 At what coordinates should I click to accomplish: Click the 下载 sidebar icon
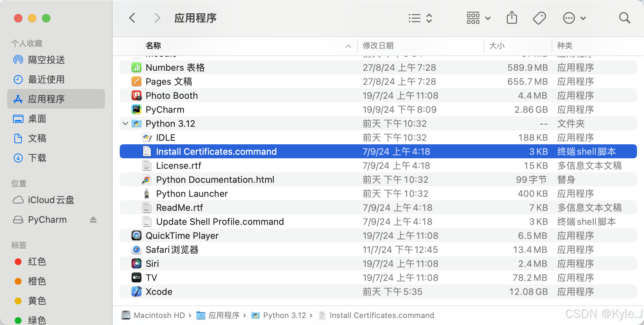click(x=18, y=158)
